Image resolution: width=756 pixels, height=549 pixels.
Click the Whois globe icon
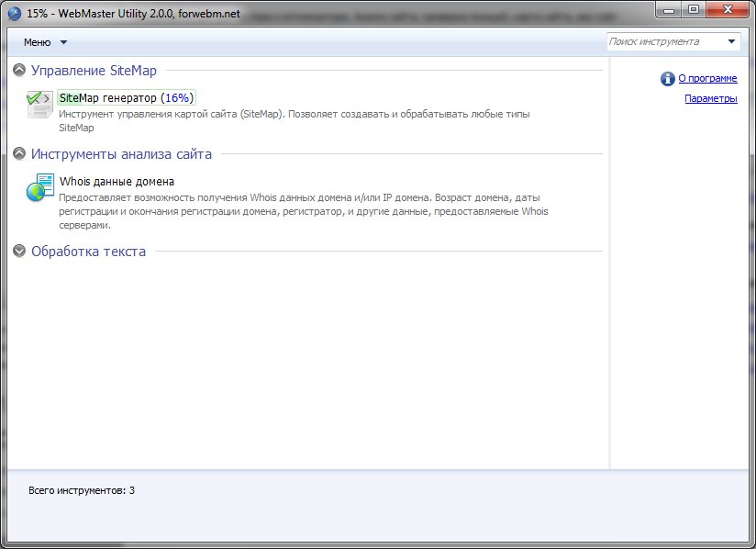point(39,187)
